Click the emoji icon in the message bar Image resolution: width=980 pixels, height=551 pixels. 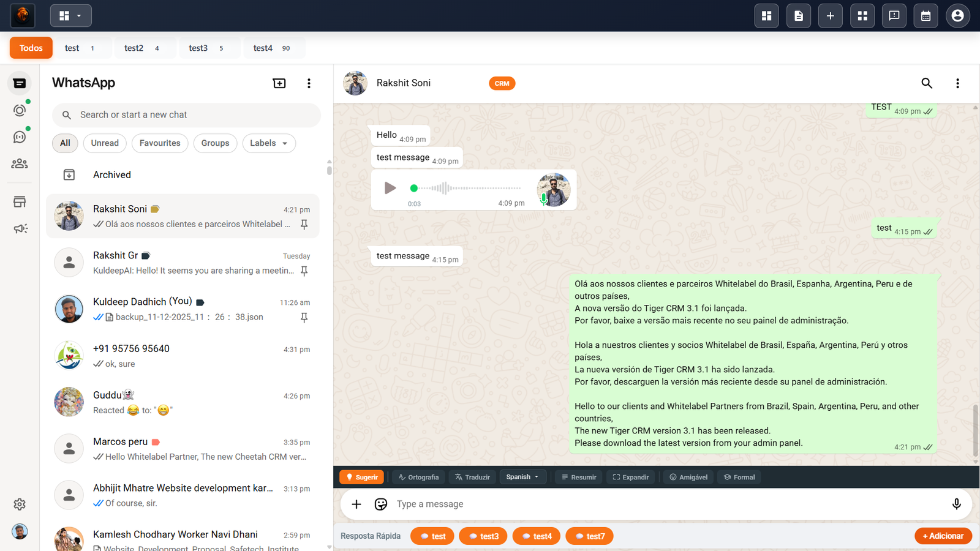pos(380,504)
